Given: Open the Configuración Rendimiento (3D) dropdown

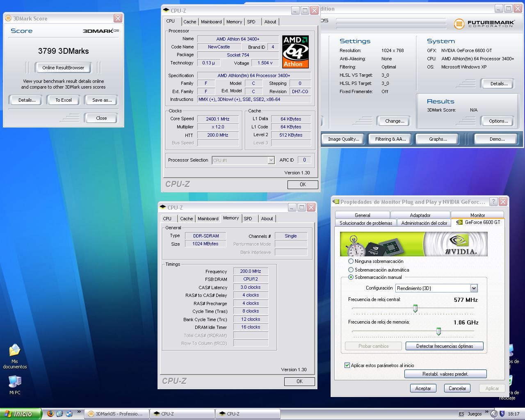Looking at the screenshot, I should [474, 288].
